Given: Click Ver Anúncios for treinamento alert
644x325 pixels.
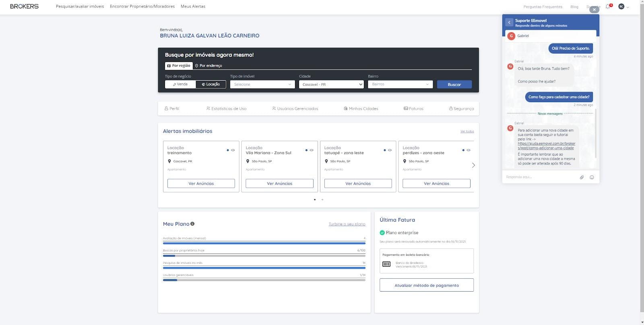Looking at the screenshot, I should coord(201,183).
